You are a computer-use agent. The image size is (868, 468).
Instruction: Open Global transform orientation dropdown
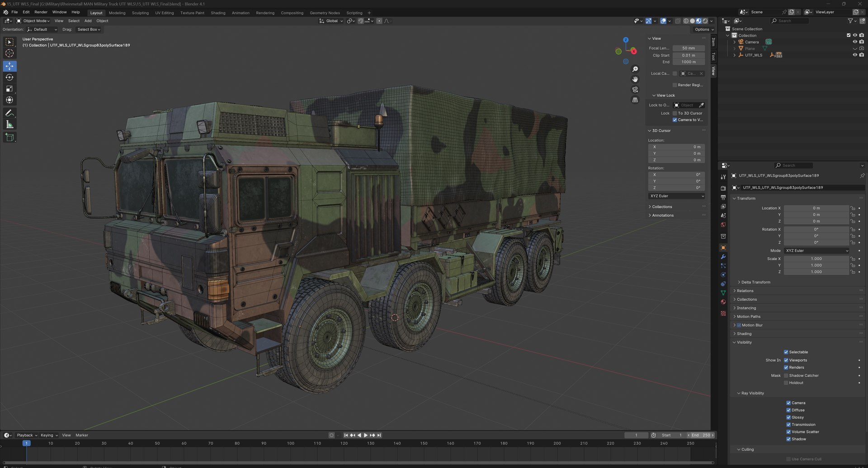click(x=331, y=21)
